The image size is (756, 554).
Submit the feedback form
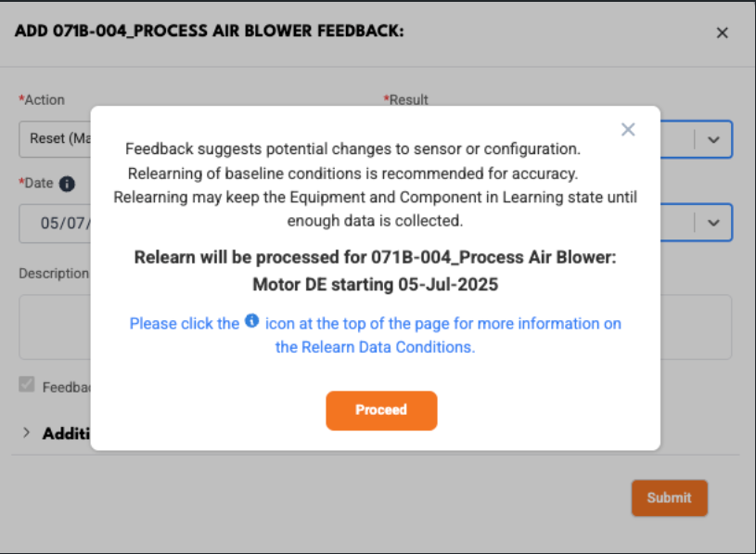click(x=669, y=497)
